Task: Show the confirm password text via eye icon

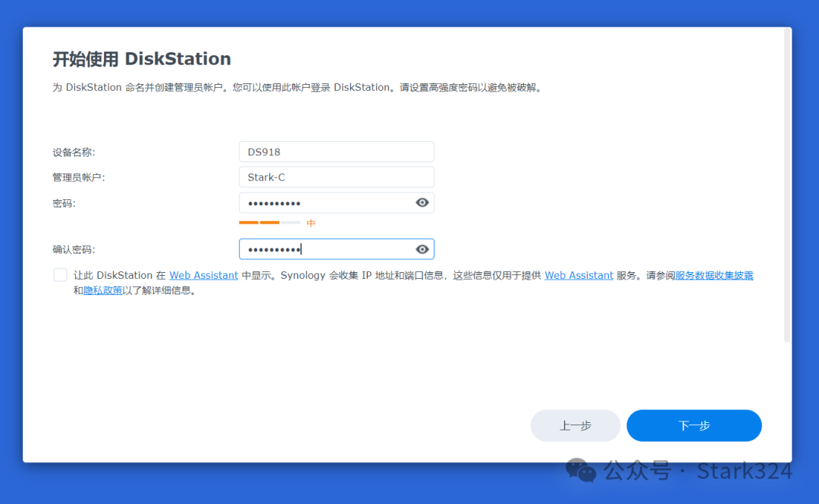Action: click(x=422, y=249)
